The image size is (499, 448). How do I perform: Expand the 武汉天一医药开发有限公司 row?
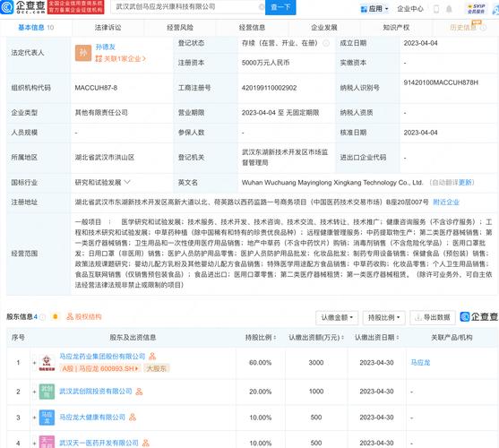[34, 444]
